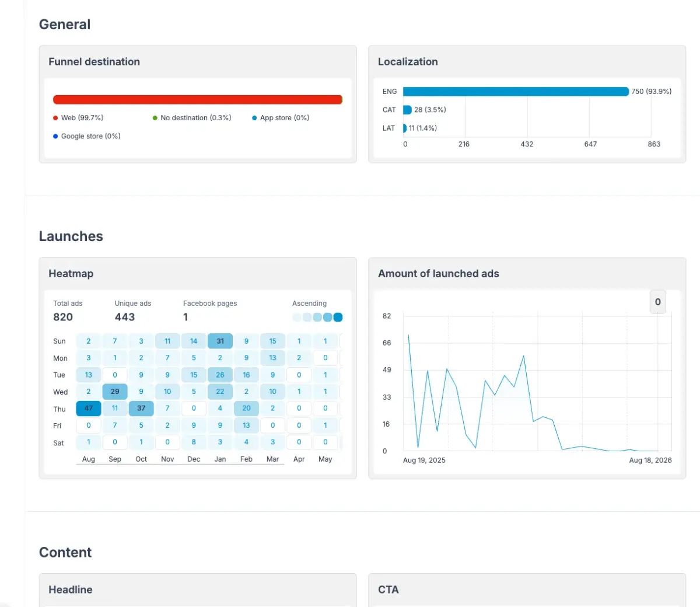Viewport: 700px width, 607px height.
Task: Click the Aug 19, 2025 axis label
Action: coord(424,461)
